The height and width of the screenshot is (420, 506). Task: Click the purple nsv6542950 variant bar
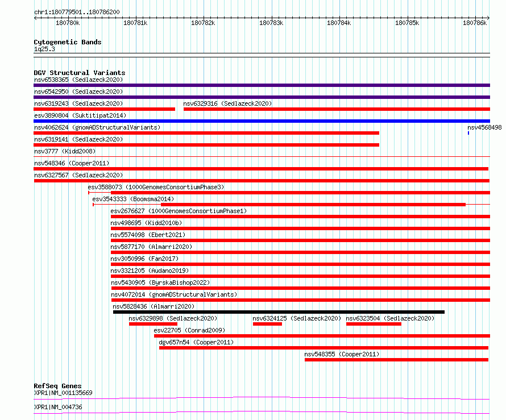262,97
